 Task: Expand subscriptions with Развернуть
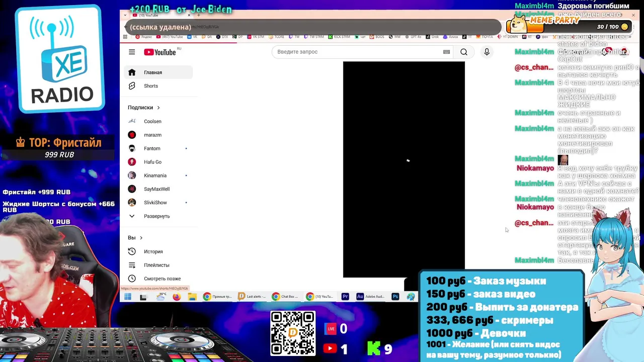(x=158, y=216)
